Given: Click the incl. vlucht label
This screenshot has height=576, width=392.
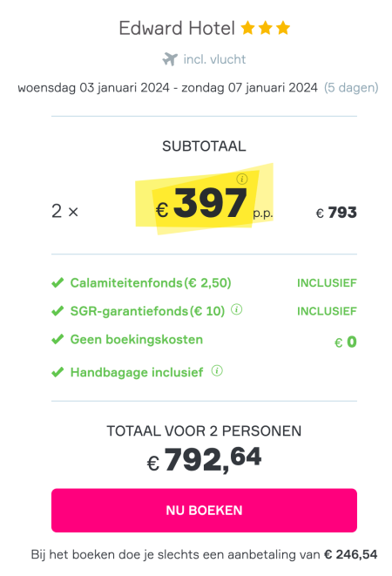Looking at the screenshot, I should click(x=214, y=59).
